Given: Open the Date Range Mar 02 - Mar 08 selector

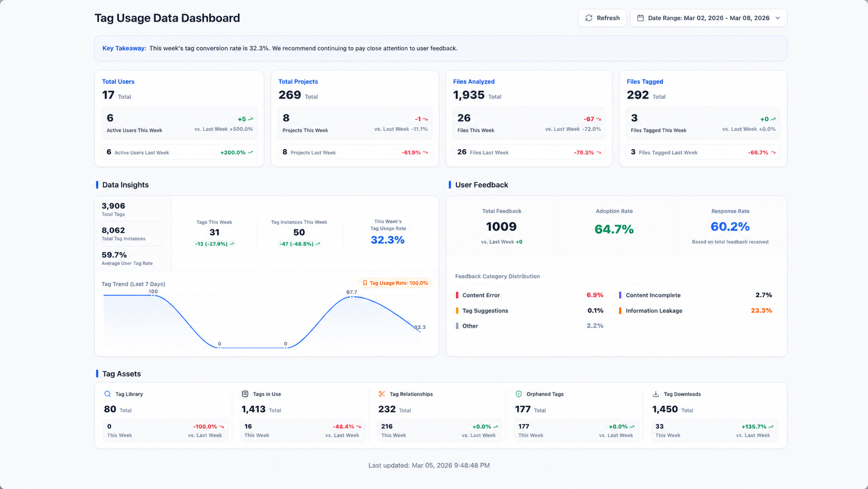Looking at the screenshot, I should pyautogui.click(x=709, y=18).
